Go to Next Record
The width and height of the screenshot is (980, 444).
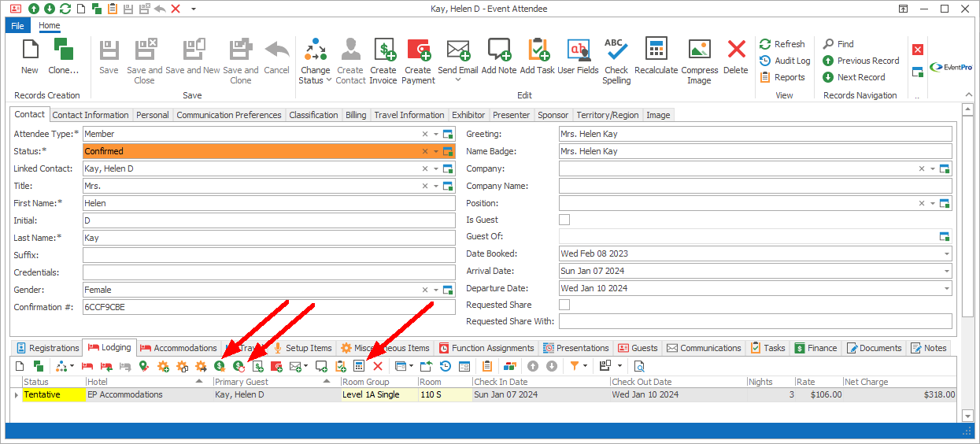tap(853, 77)
